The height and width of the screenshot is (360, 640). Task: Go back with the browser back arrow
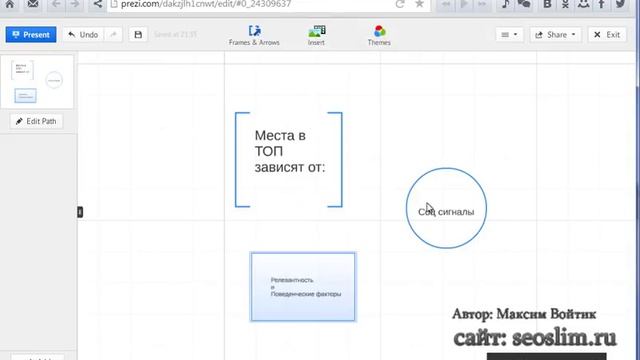point(56,4)
